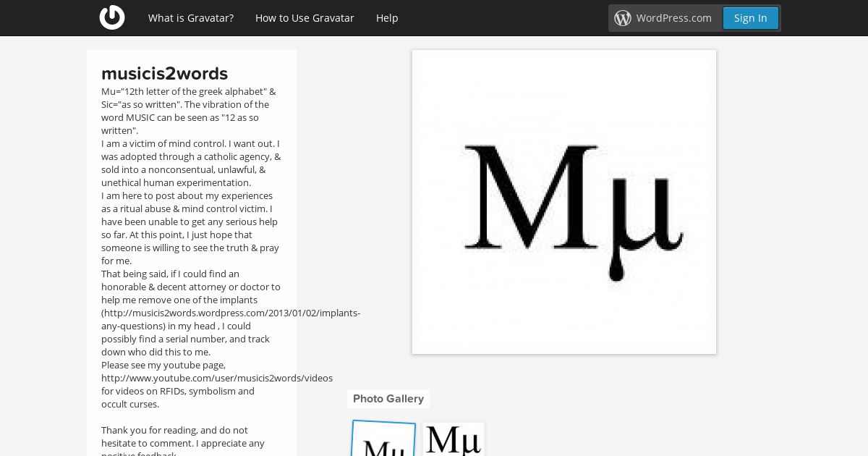Viewport: 868px width, 456px height.
Task: Click the musicis2words profile heading
Action: tap(165, 74)
